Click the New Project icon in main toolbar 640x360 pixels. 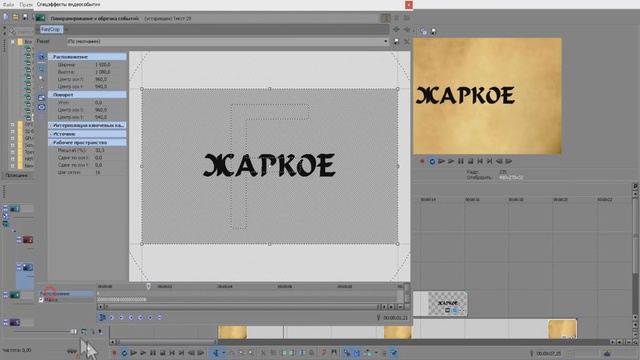point(6,17)
